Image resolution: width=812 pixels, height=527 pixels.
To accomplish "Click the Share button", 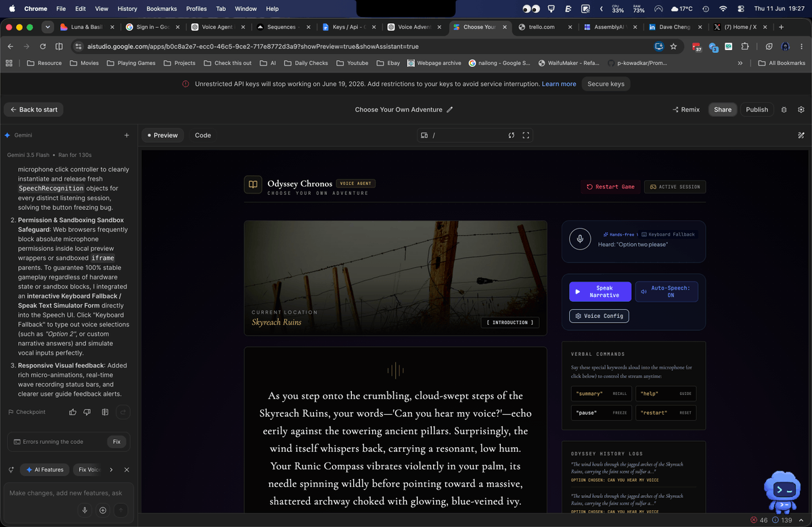I will coord(723,110).
